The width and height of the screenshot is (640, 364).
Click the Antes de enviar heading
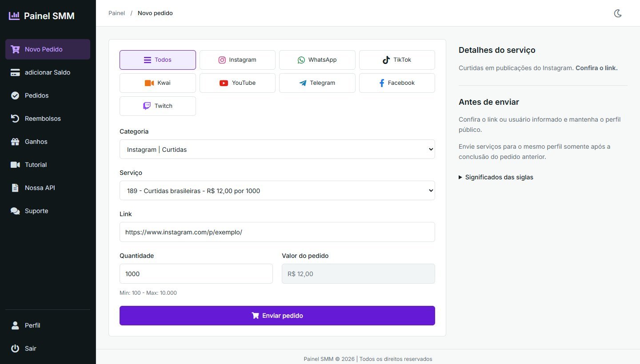pyautogui.click(x=489, y=102)
